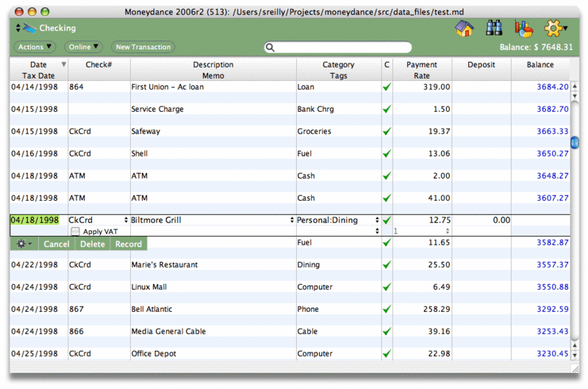Edit the deposit amount 0.00 field
The height and width of the screenshot is (389, 588).
click(x=482, y=220)
